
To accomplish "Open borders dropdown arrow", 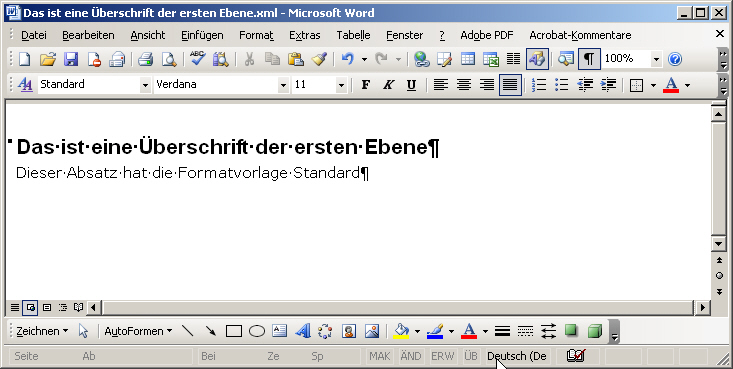I will click(653, 85).
